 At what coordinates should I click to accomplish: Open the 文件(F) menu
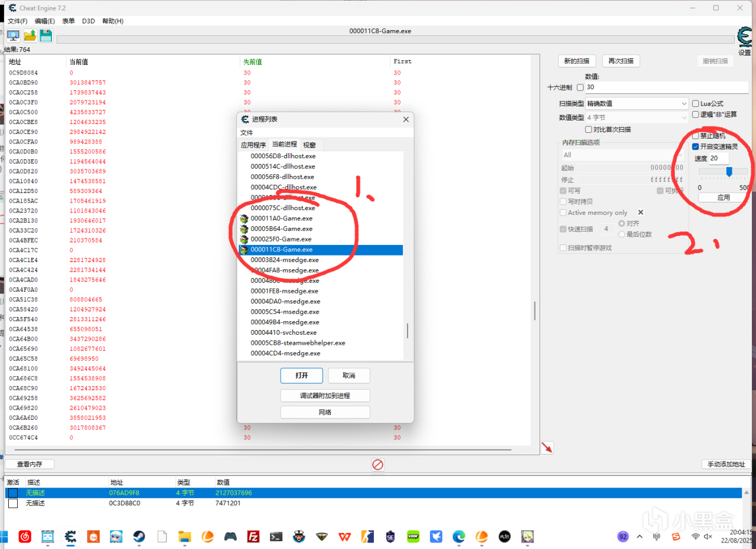coord(17,21)
